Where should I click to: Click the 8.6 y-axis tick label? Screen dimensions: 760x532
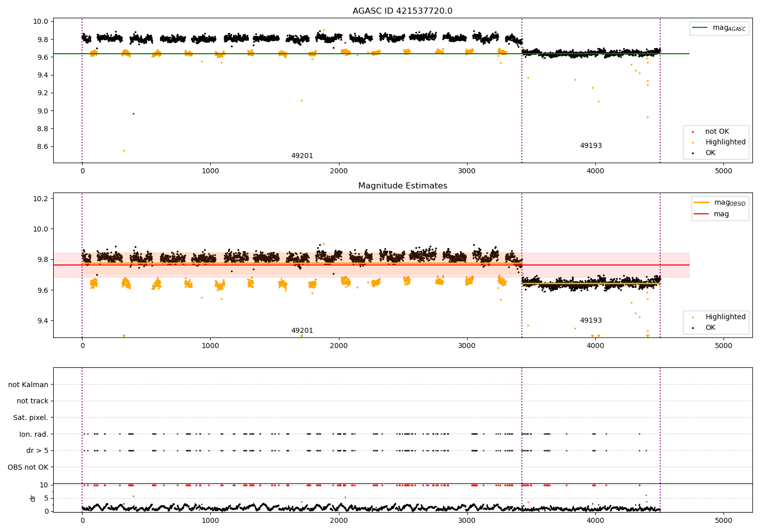(42, 147)
